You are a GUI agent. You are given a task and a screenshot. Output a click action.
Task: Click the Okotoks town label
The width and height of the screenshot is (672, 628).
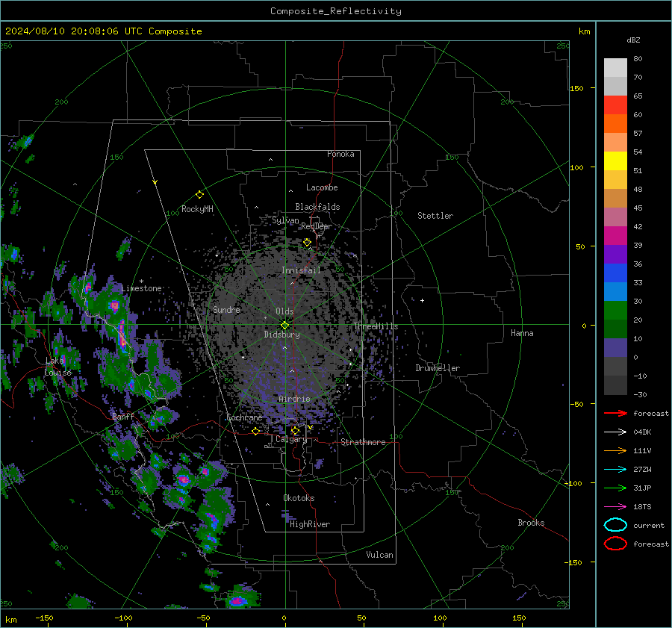(x=299, y=498)
